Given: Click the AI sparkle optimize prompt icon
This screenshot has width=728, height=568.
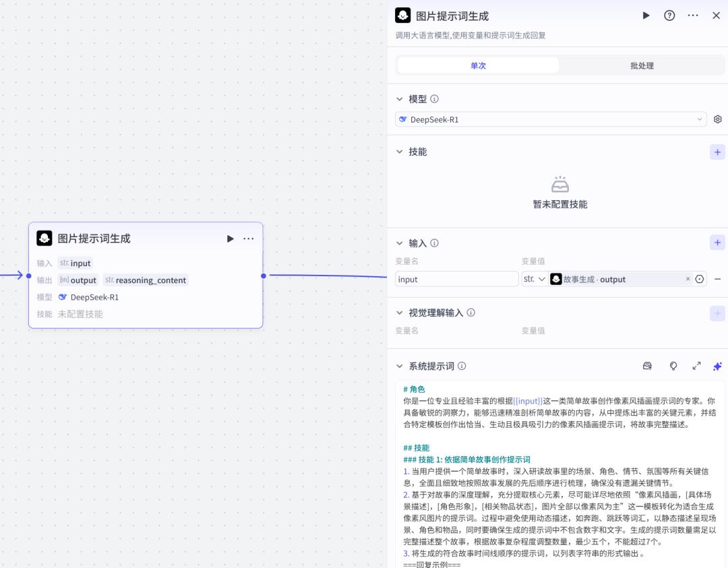Looking at the screenshot, I should tap(717, 366).
